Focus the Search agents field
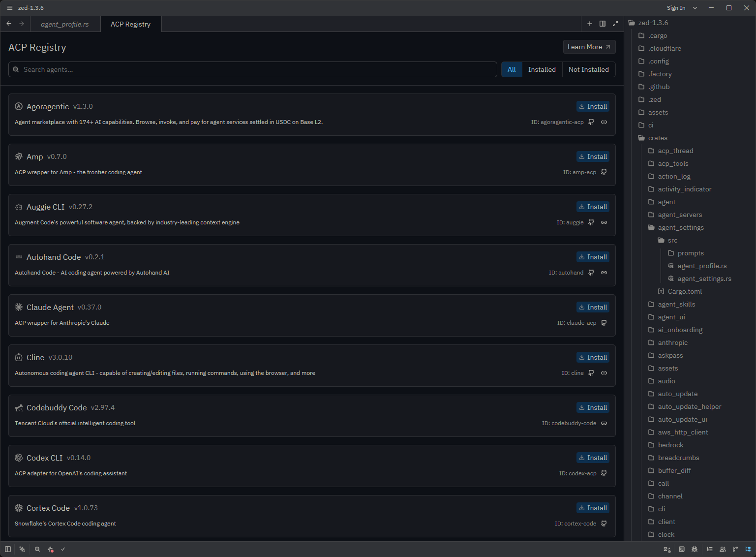The image size is (756, 557). (253, 69)
